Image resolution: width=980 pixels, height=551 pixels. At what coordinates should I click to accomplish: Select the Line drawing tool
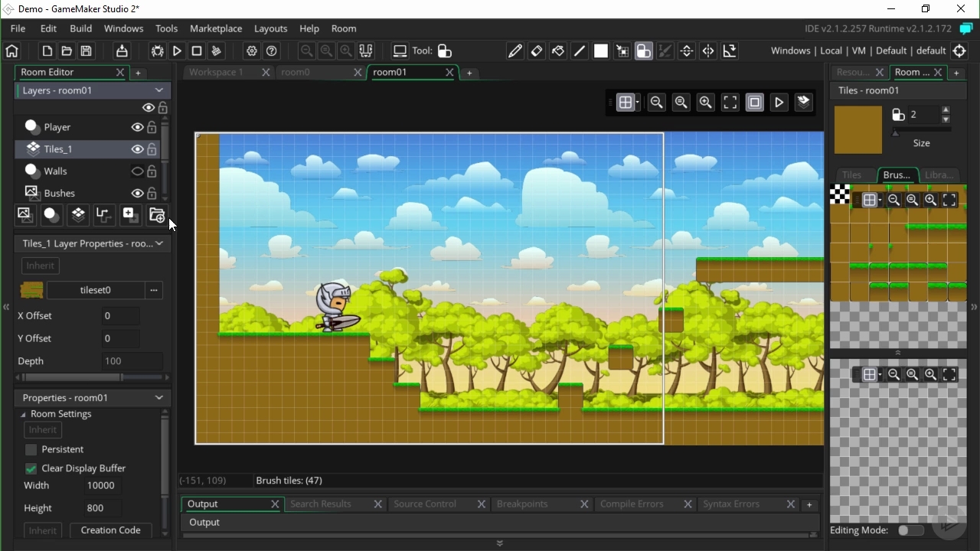point(580,51)
